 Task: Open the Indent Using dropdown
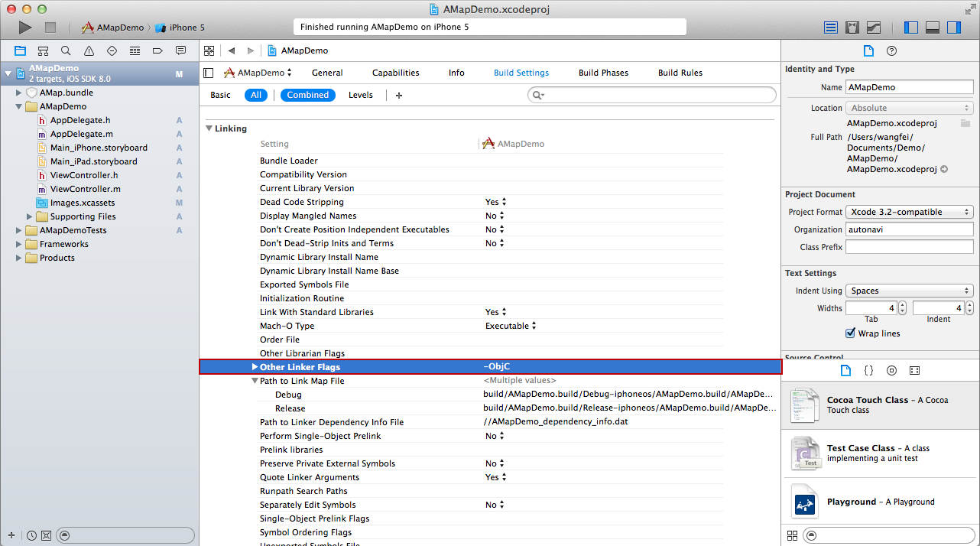(910, 291)
